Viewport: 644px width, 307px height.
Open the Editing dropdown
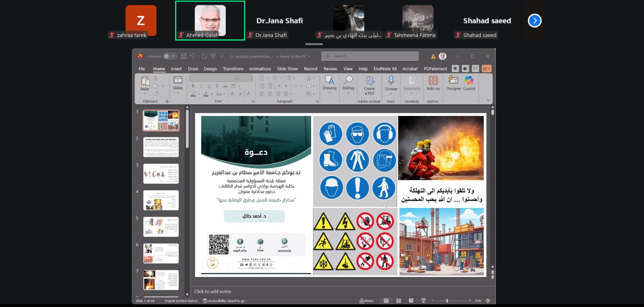348,93
